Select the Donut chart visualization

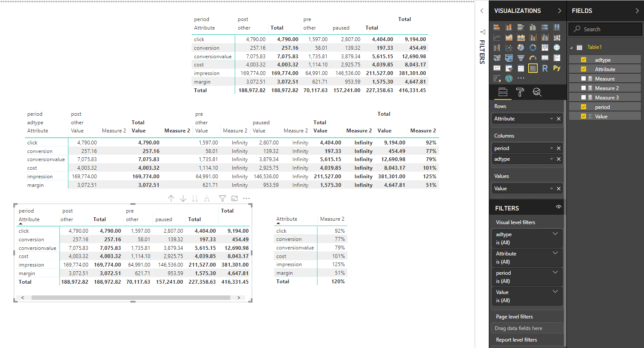pos(533,47)
